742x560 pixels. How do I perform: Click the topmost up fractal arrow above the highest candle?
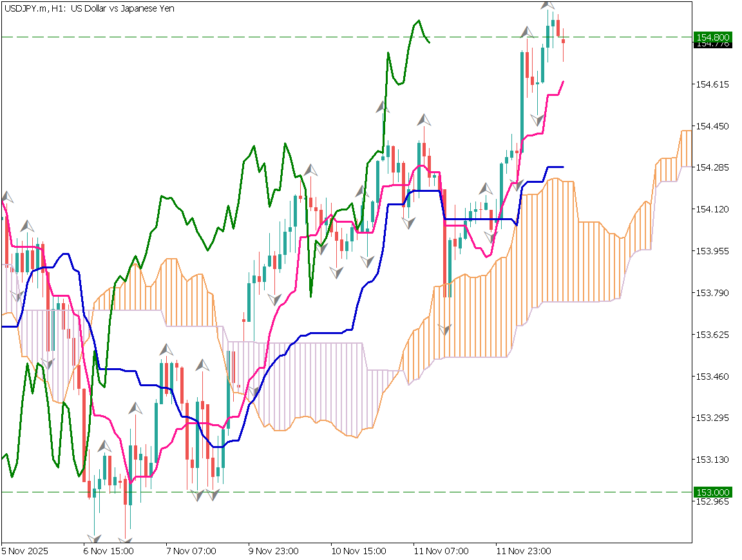pyautogui.click(x=548, y=5)
